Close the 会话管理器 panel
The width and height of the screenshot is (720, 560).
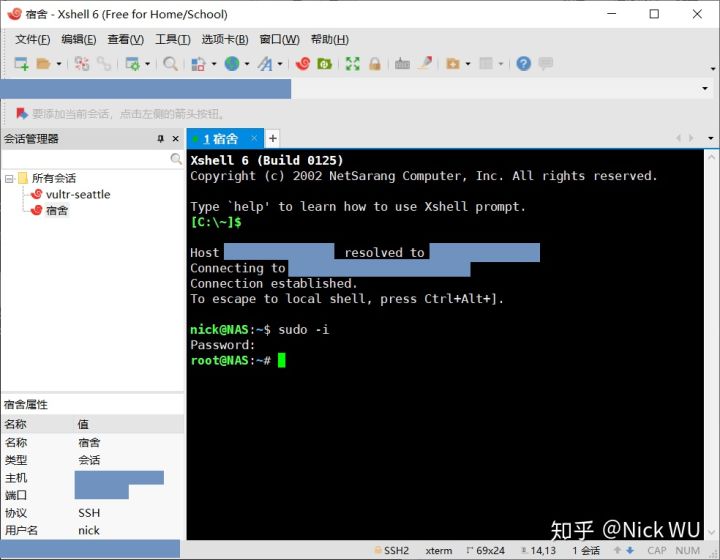tap(175, 139)
